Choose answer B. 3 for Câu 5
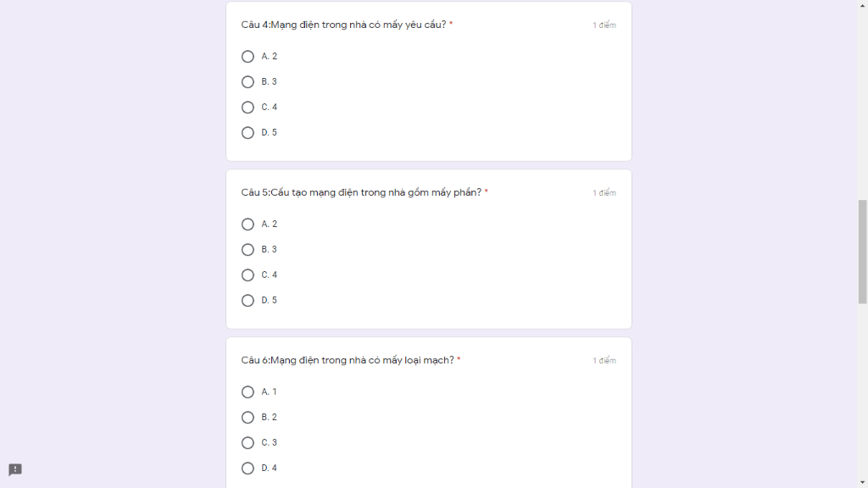This screenshot has height=488, width=868. pos(248,250)
